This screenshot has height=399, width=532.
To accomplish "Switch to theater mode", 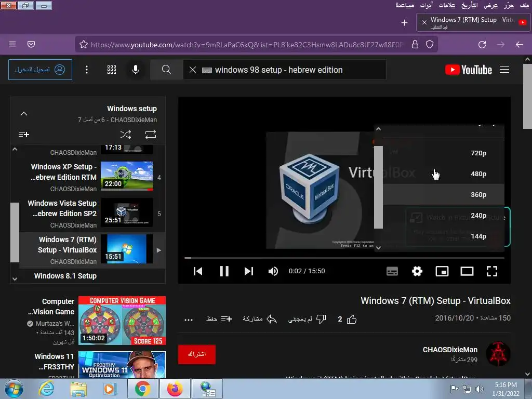I will [x=467, y=271].
